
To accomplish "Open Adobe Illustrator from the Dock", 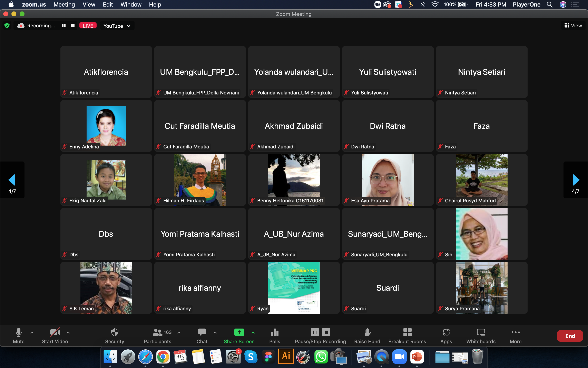I will pos(286,356).
